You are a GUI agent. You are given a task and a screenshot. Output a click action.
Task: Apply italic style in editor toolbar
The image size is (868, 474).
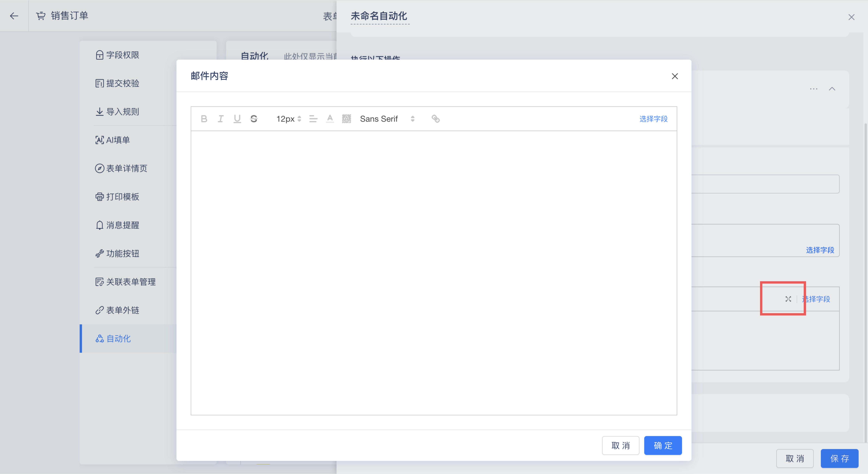(220, 119)
